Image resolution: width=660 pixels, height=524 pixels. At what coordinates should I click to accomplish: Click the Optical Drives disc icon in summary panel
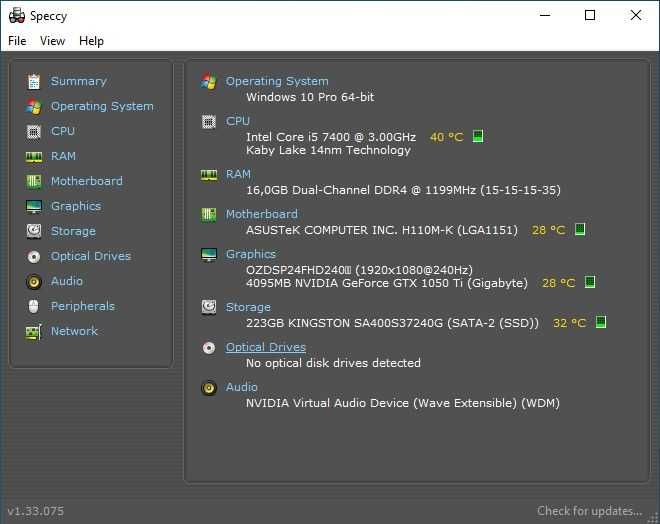click(x=209, y=348)
